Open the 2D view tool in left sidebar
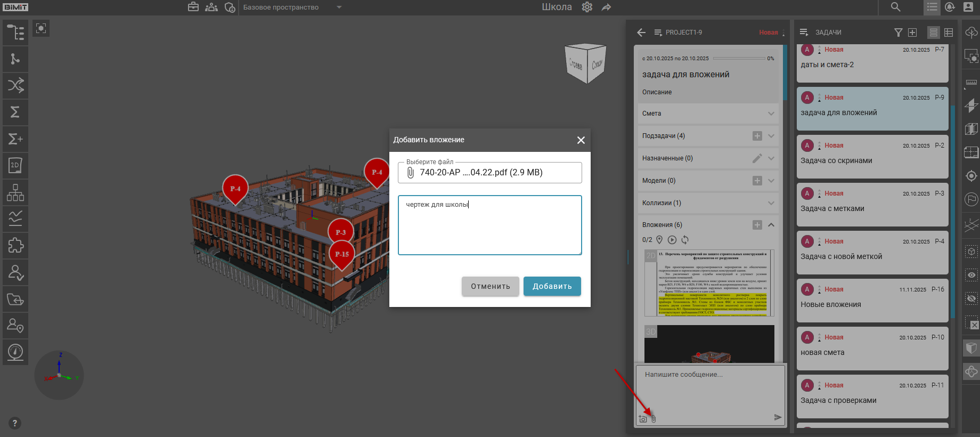This screenshot has width=980, height=437. [15, 166]
